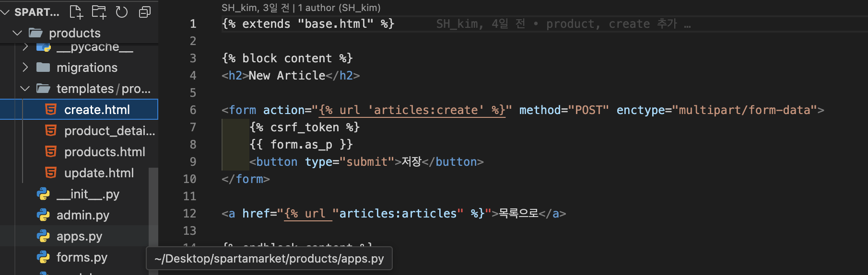Click the HTML5 icon beside update.html
The width and height of the screenshot is (868, 275).
[51, 173]
